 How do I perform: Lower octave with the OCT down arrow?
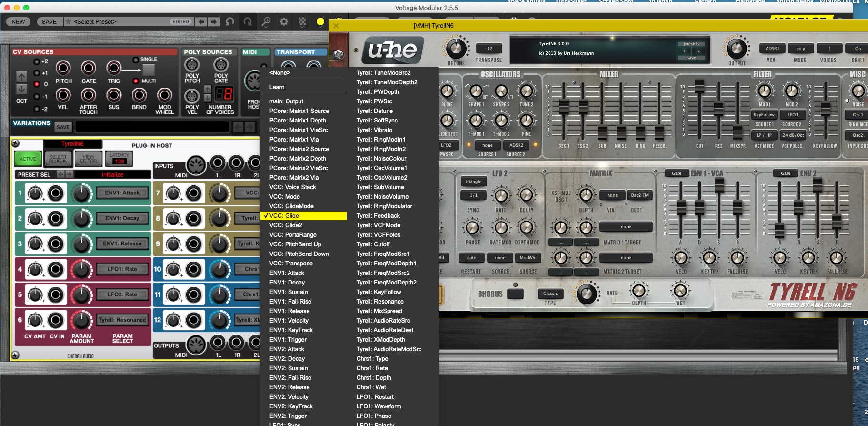pos(22,89)
